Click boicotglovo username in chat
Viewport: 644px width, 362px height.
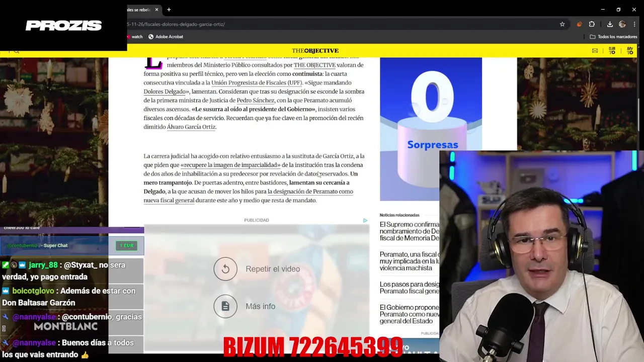[33, 291]
